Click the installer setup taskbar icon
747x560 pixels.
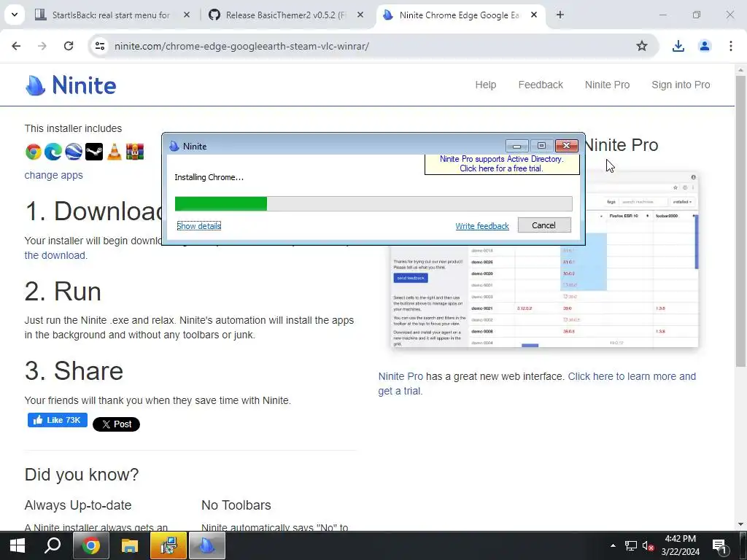pos(169,545)
